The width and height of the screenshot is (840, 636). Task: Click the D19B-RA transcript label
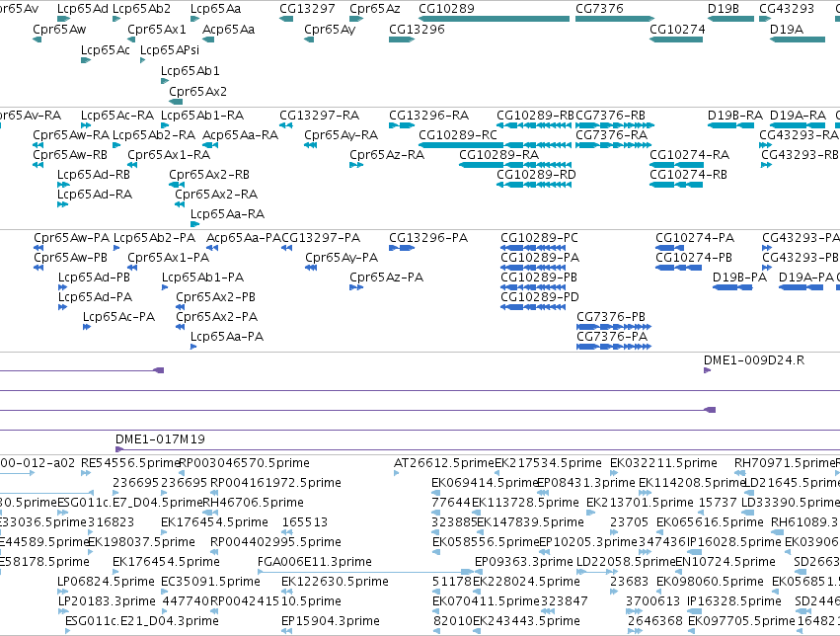tap(735, 116)
